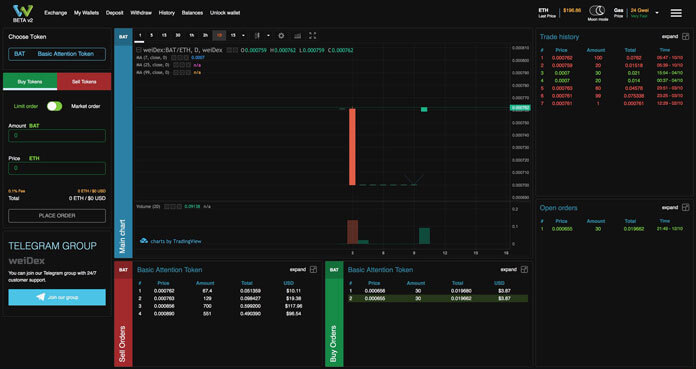Select trade history row with amount 99
Image resolution: width=696 pixels, height=369 pixels.
(614, 95)
